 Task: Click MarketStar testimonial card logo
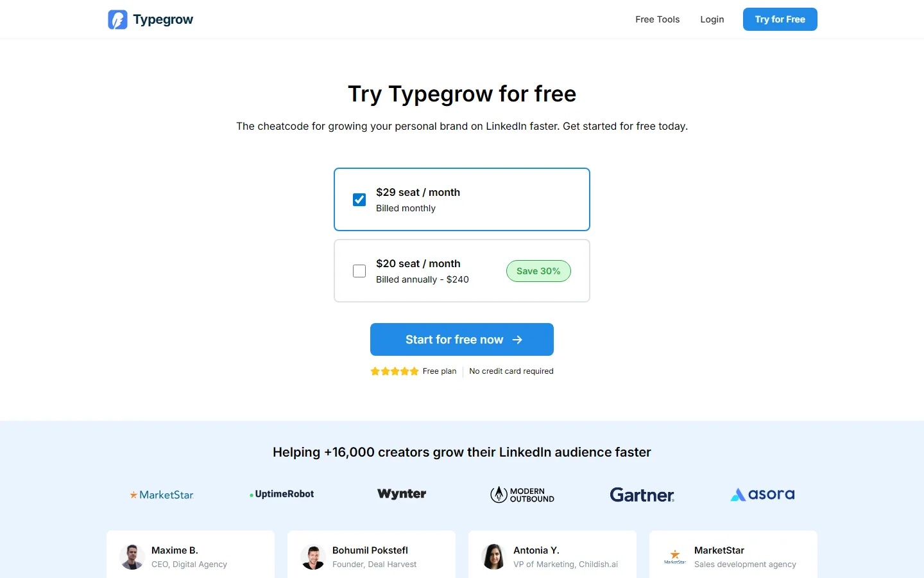click(675, 557)
